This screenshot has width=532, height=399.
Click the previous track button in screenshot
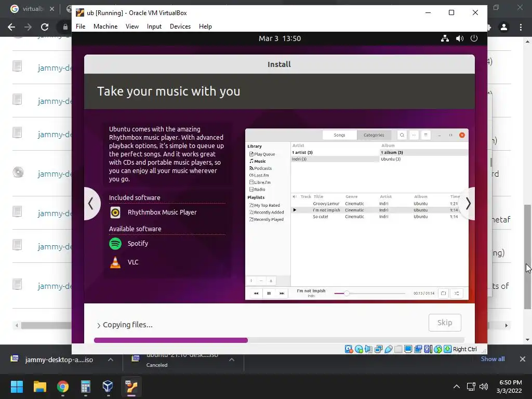[x=256, y=294]
